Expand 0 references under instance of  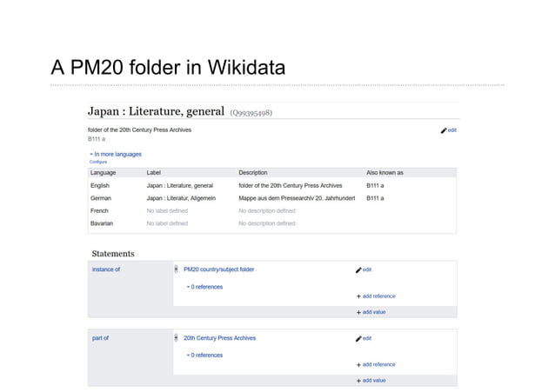(x=205, y=287)
